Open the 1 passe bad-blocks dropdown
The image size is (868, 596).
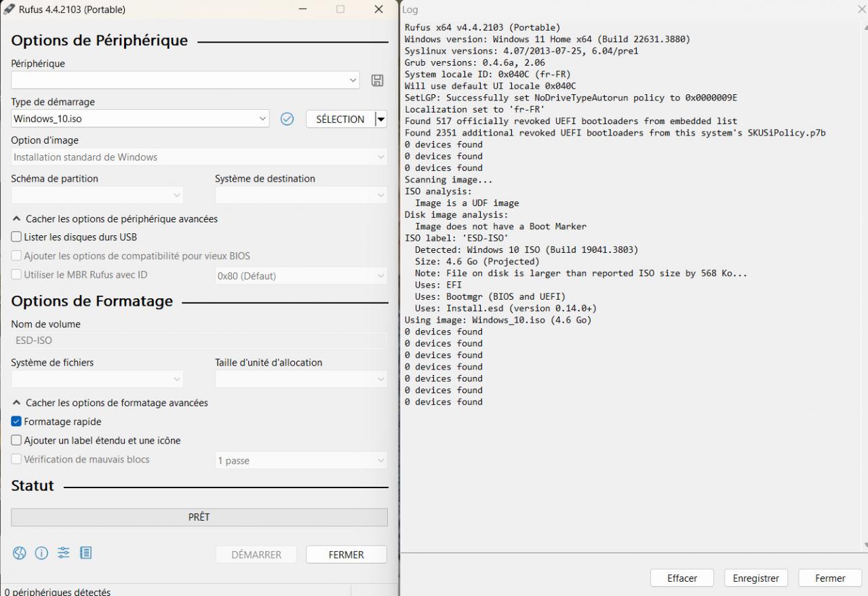301,460
